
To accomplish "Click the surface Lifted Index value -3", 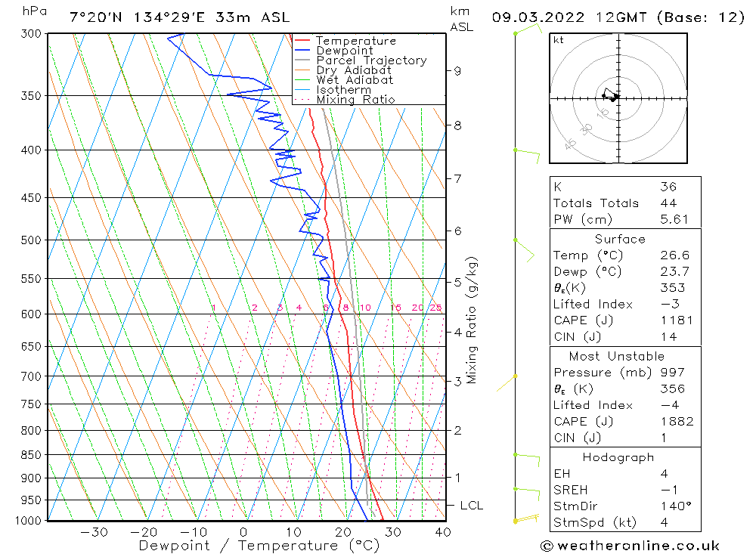I will tap(670, 305).
